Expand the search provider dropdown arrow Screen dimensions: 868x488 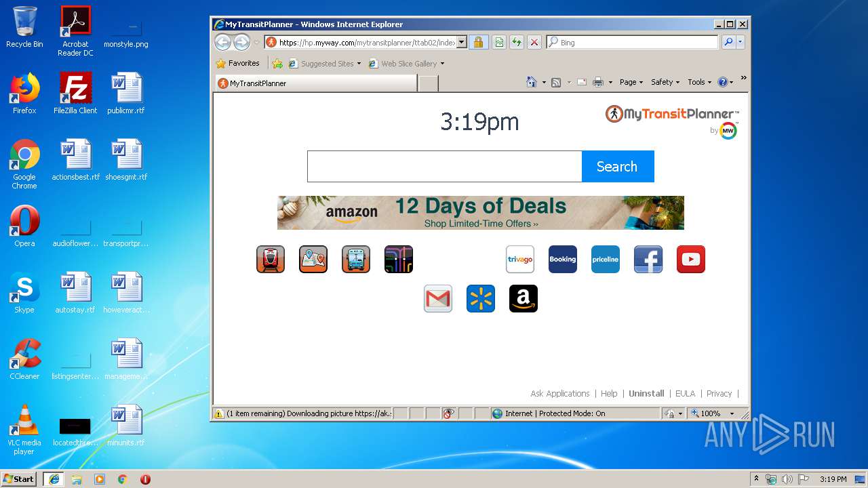coord(740,42)
